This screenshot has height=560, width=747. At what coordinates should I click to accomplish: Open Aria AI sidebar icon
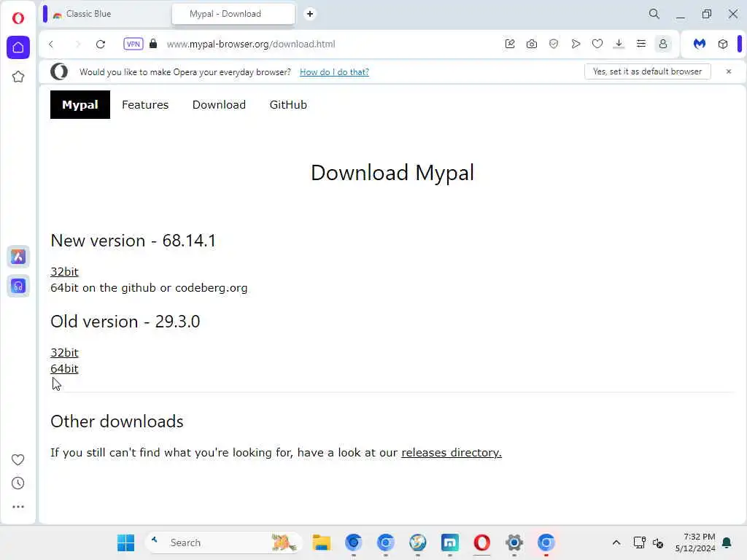pyautogui.click(x=18, y=257)
